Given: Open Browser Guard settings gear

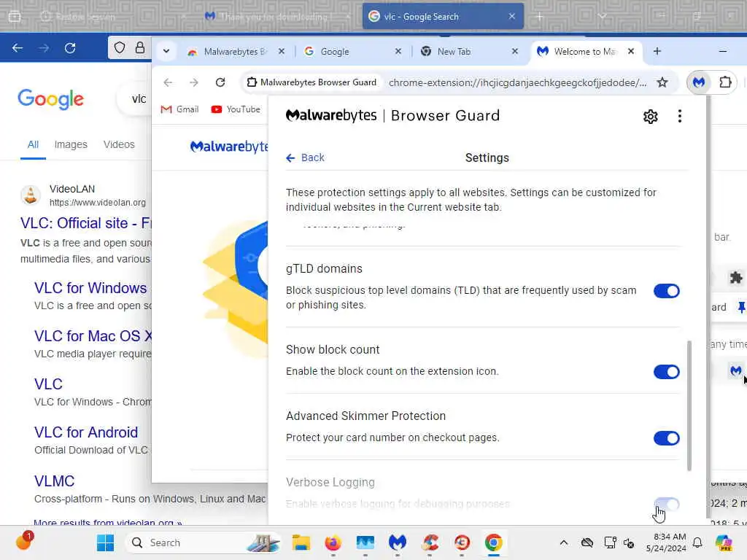Looking at the screenshot, I should (650, 116).
